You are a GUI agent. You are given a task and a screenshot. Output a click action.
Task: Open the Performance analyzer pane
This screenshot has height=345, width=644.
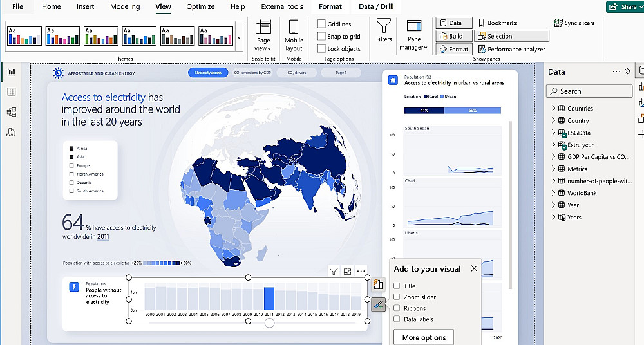[x=511, y=50]
